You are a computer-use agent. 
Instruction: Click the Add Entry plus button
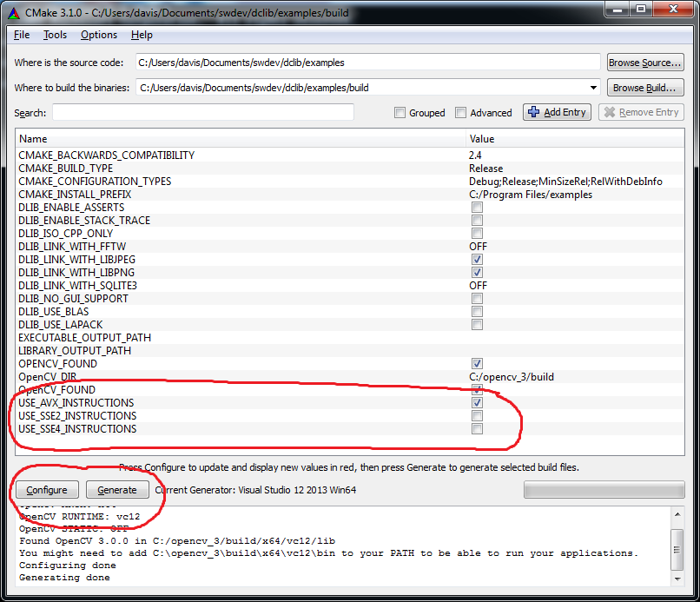click(x=557, y=112)
